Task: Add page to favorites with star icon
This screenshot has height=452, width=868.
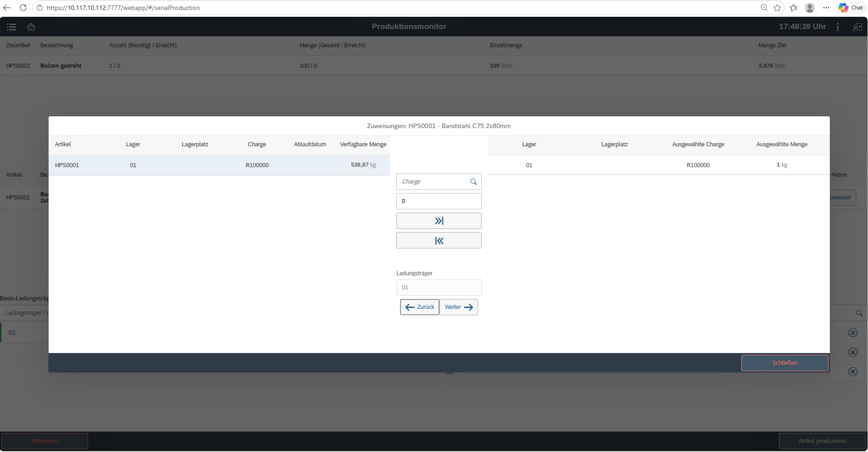Action: click(x=777, y=8)
